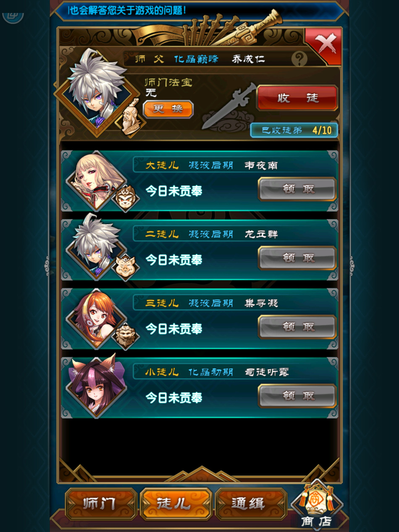Click 领取 in the 小徒儿 row

[297, 396]
